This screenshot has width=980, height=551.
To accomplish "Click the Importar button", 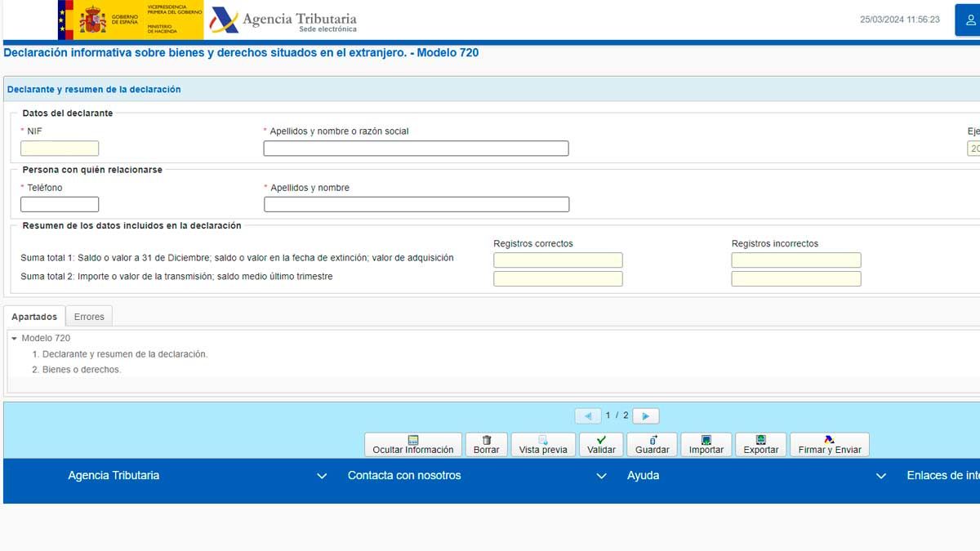I will coord(706,445).
